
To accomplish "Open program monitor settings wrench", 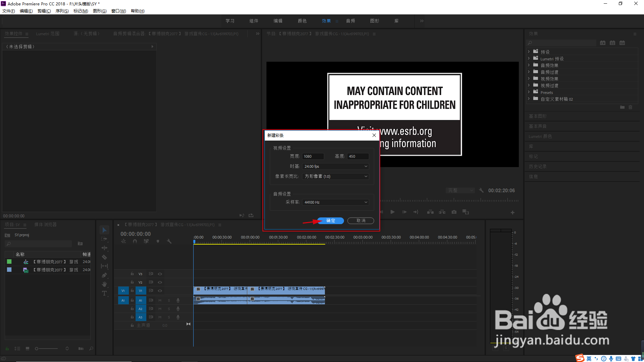I will 481,190.
